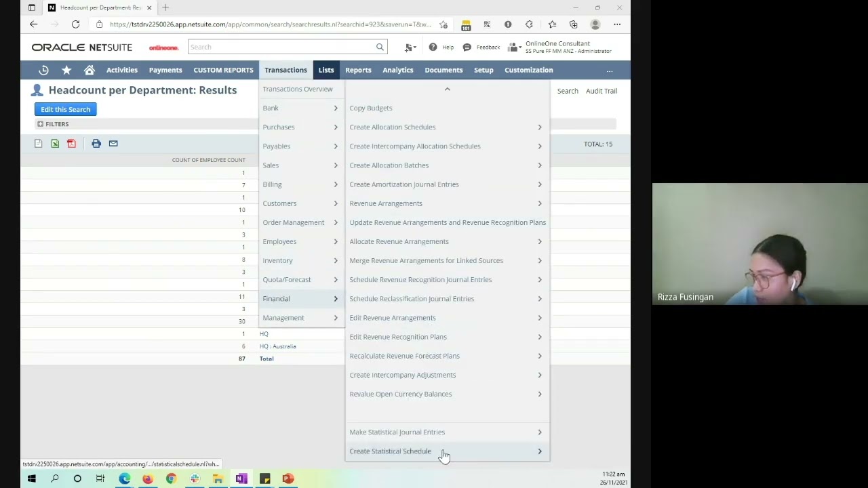Open browser settings ellipsis menu

617,24
